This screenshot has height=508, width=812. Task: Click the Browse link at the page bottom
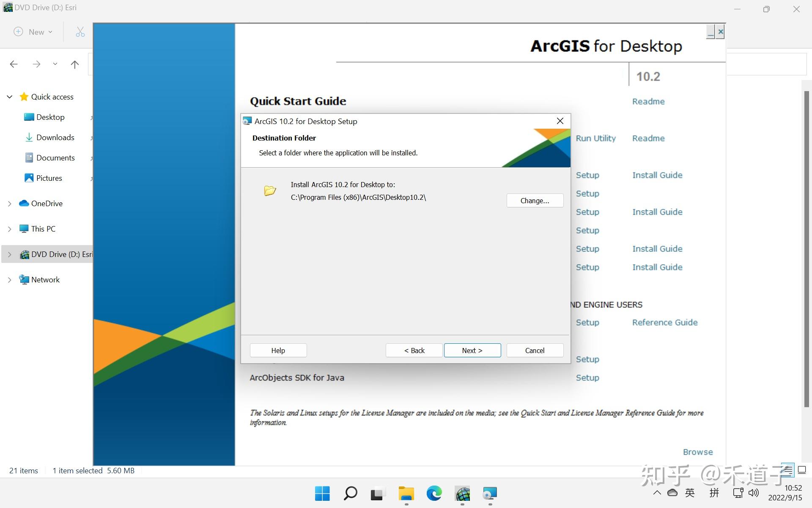698,452
